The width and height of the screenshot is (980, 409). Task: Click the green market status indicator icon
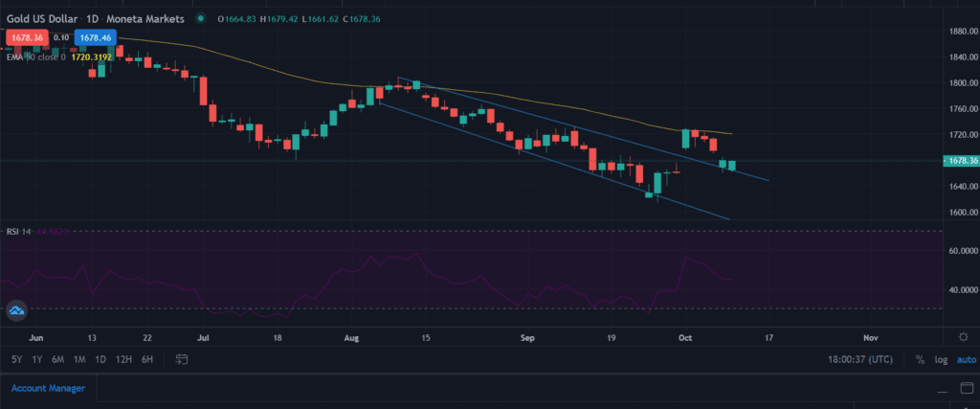tap(200, 19)
